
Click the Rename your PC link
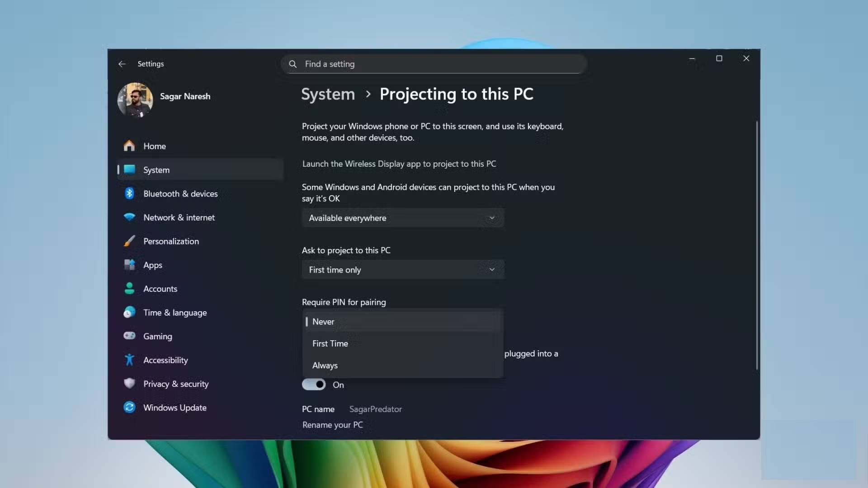(332, 425)
